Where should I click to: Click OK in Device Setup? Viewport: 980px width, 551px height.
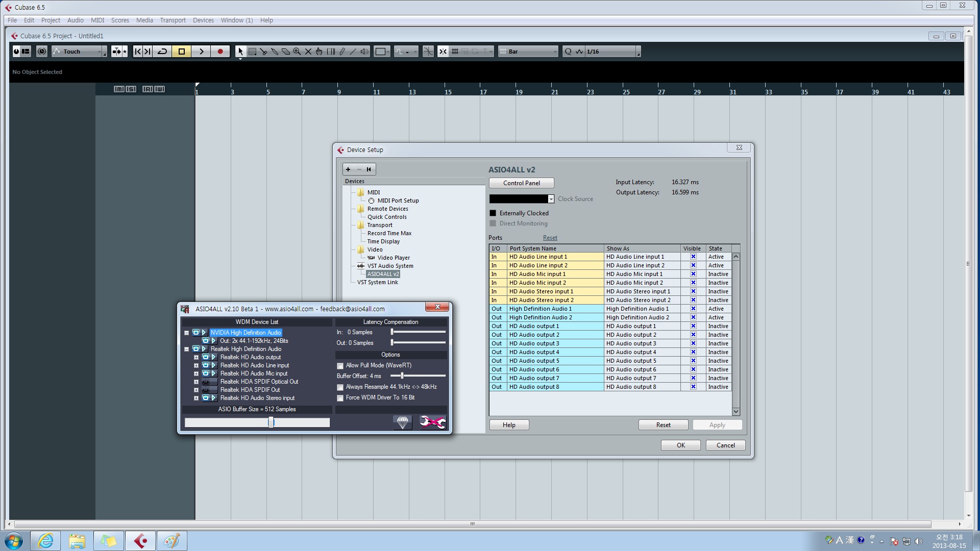(680, 445)
